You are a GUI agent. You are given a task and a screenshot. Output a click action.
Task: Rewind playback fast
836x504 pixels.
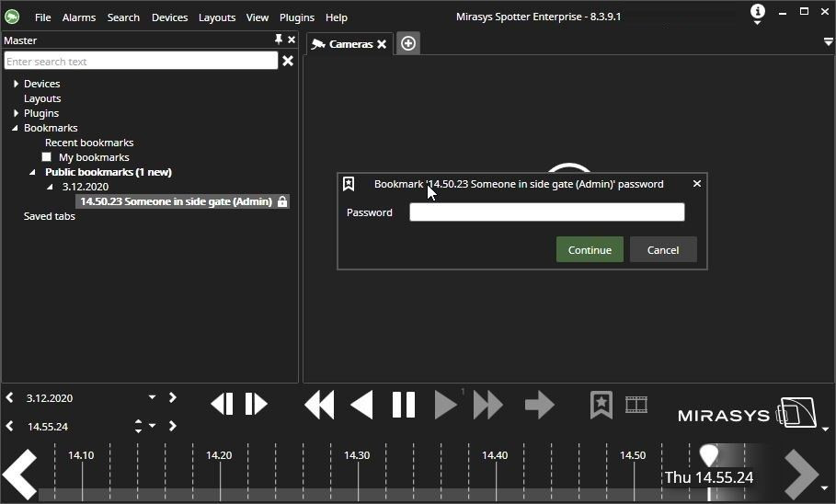click(319, 405)
